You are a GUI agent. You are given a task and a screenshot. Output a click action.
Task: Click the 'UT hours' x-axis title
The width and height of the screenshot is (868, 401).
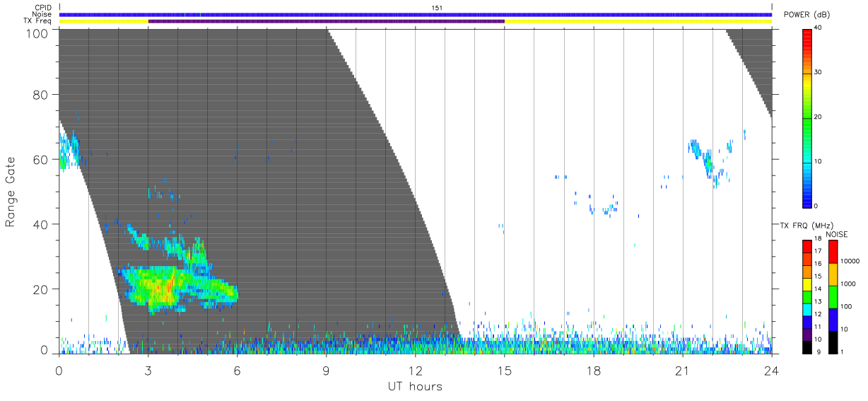point(415,386)
